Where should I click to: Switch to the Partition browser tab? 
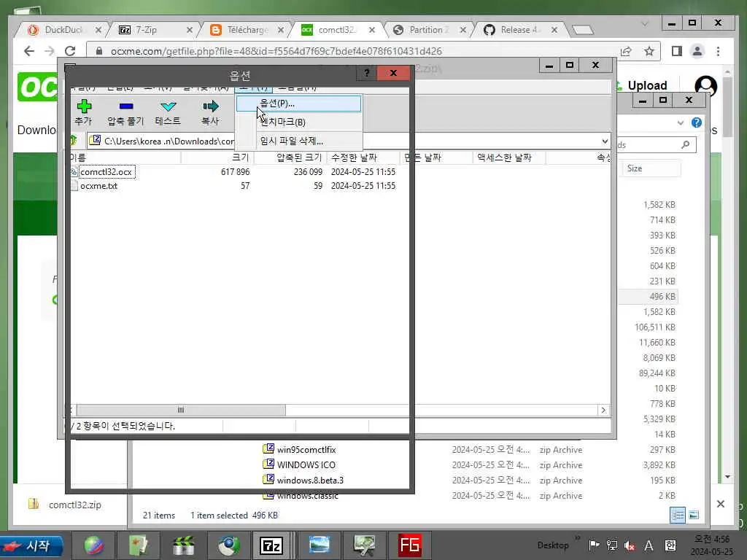[x=428, y=29]
